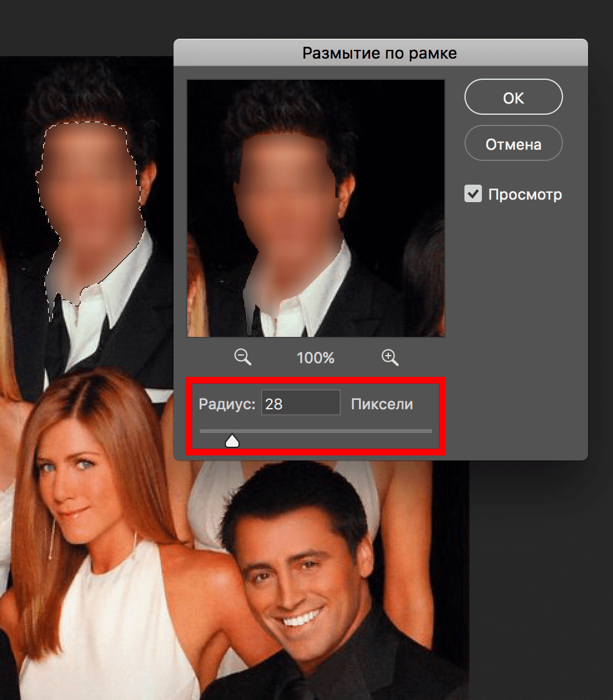This screenshot has width=613, height=700.
Task: Click the zoom out magnifier icon
Action: (x=242, y=357)
